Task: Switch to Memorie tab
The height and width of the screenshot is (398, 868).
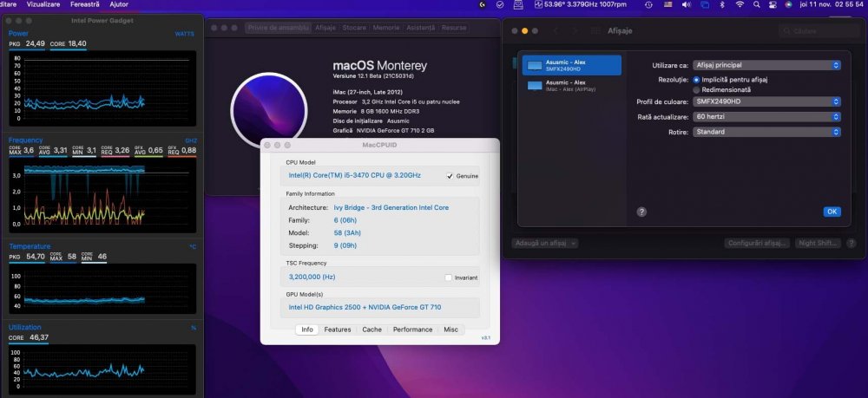Action: click(x=386, y=28)
